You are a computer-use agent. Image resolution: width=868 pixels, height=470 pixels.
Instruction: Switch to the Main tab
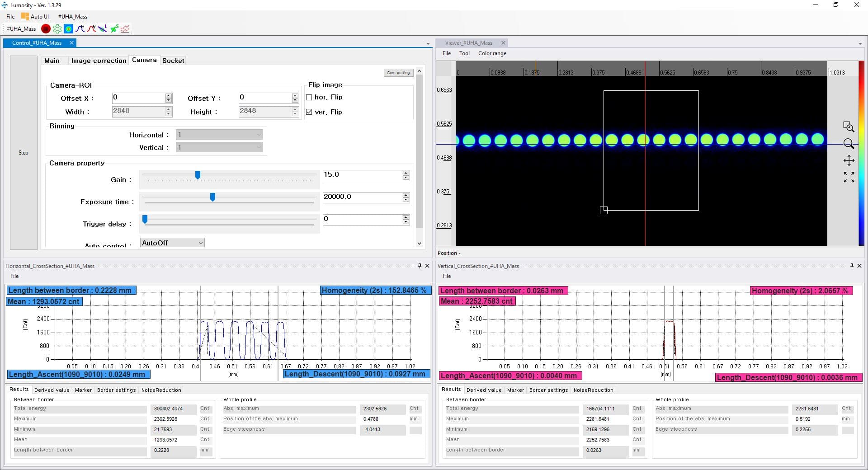click(52, 61)
